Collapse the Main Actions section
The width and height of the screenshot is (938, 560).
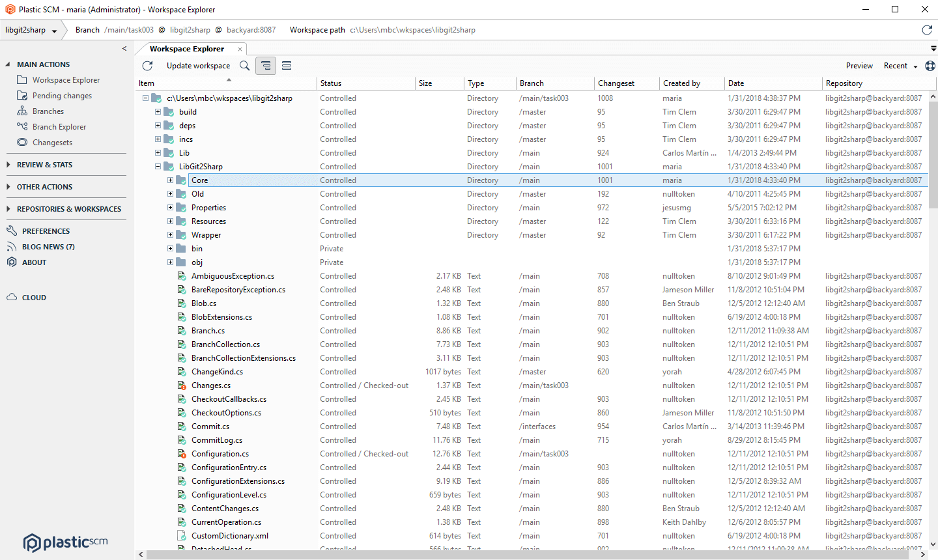pyautogui.click(x=8, y=64)
